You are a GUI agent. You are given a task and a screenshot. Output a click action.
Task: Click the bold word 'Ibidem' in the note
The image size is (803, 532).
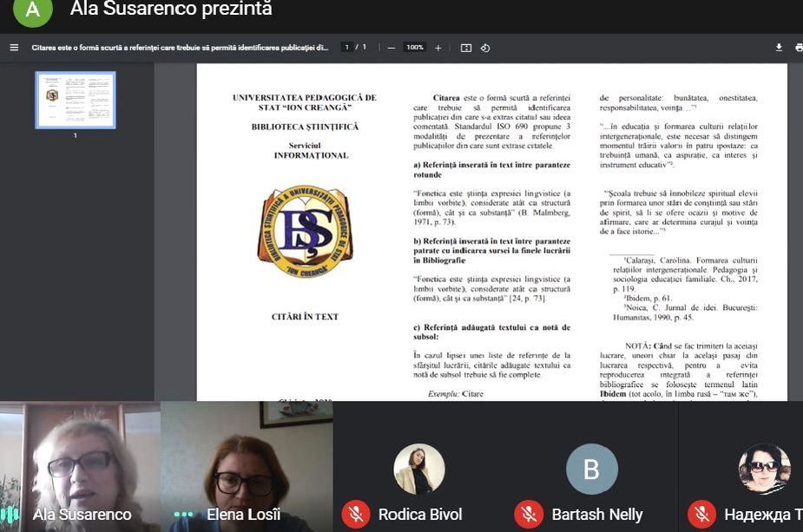click(x=613, y=394)
